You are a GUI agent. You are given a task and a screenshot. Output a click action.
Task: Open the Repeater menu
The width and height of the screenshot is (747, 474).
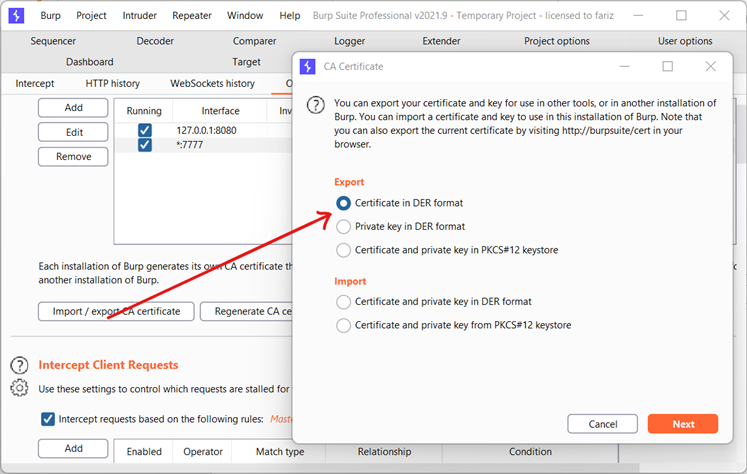click(192, 16)
